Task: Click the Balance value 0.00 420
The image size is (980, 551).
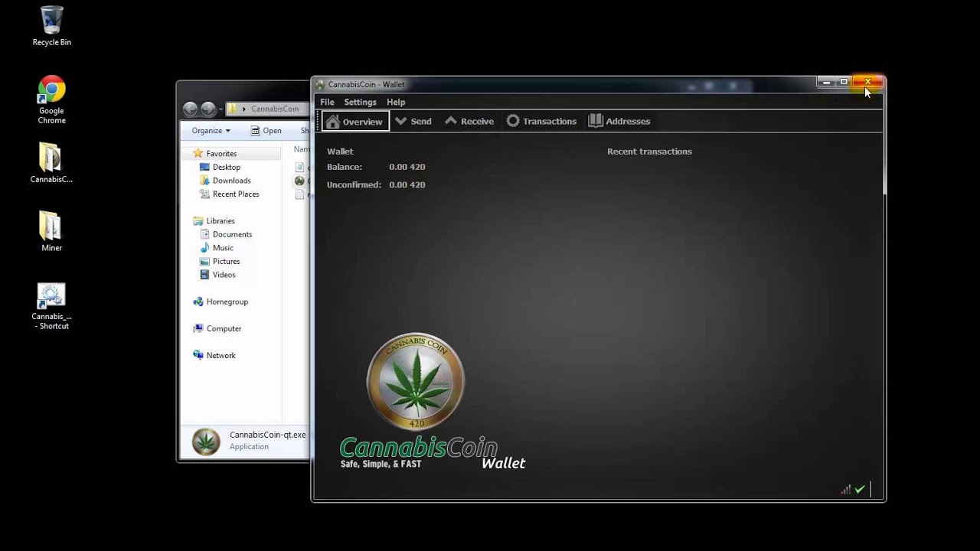Action: pyautogui.click(x=407, y=167)
